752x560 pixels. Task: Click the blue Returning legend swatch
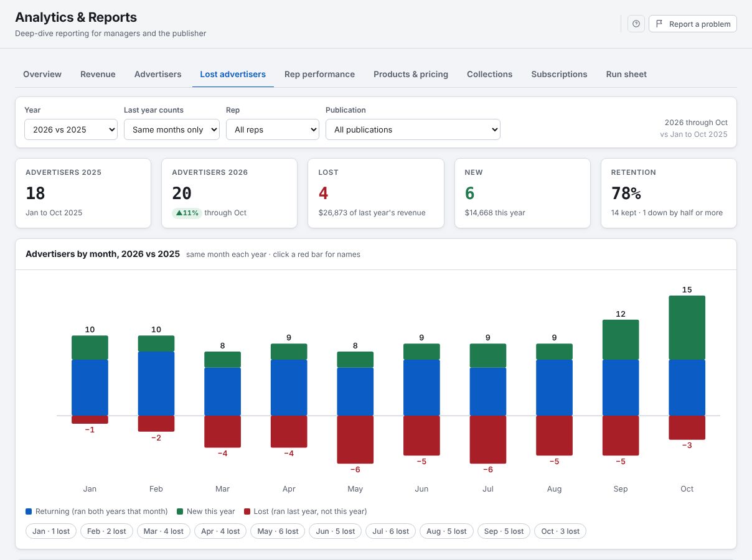click(x=29, y=511)
